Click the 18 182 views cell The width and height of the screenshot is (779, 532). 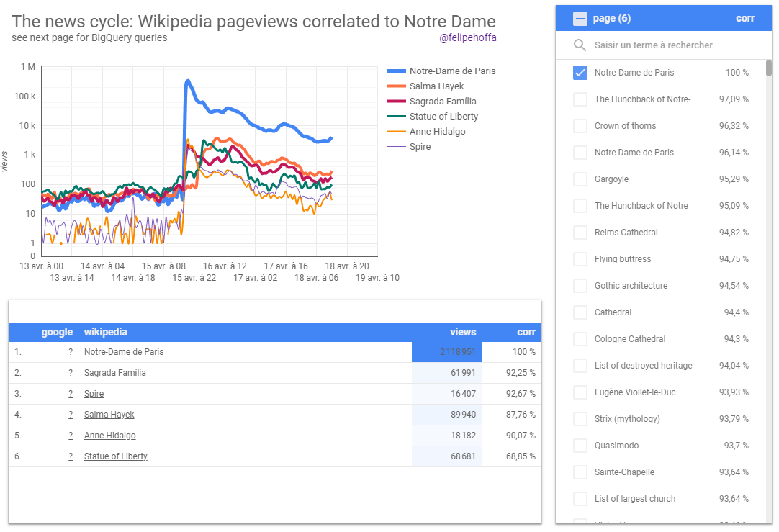coord(446,435)
